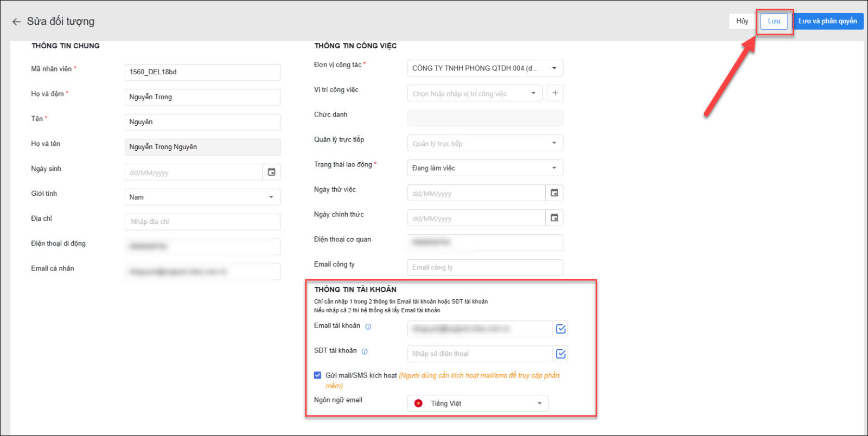
Task: Click the Lưu button
Action: 774,21
